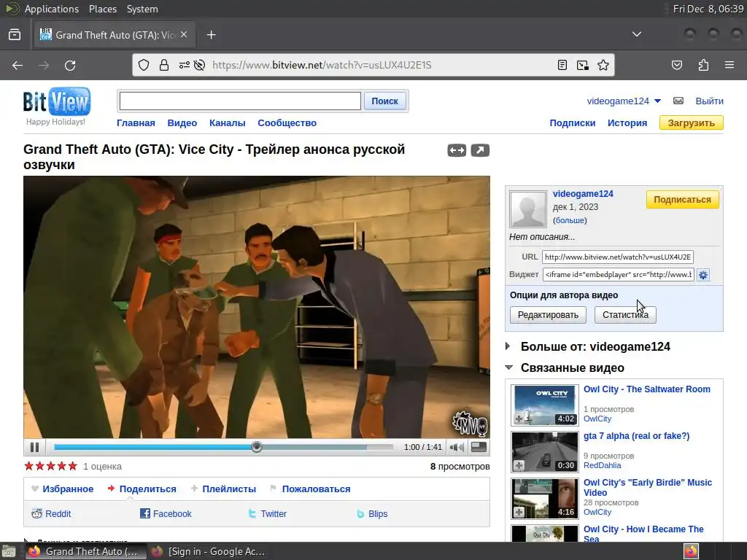The width and height of the screenshot is (747, 560).
Task: Open the video in a pop-out window icon
Action: [x=480, y=150]
